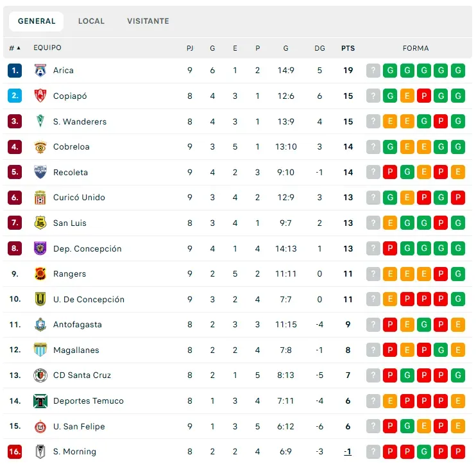
Task: Sort table by the # rank column
Action: pos(14,48)
